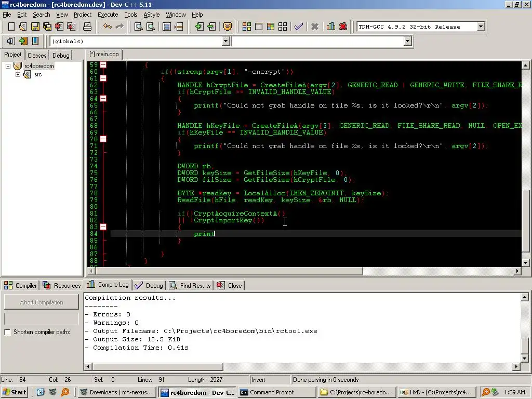Image resolution: width=532 pixels, height=399 pixels.
Task: Click the Undo arrow icon
Action: 108,26
